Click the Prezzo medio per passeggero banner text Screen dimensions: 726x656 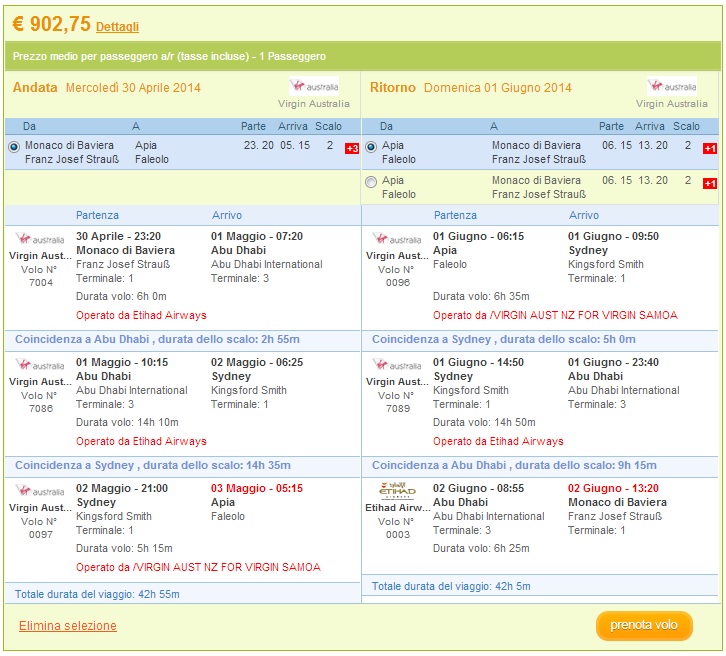coord(169,56)
